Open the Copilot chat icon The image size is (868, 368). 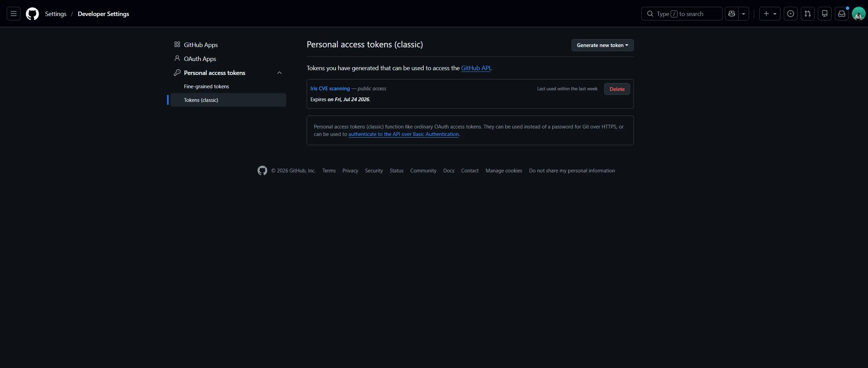732,14
